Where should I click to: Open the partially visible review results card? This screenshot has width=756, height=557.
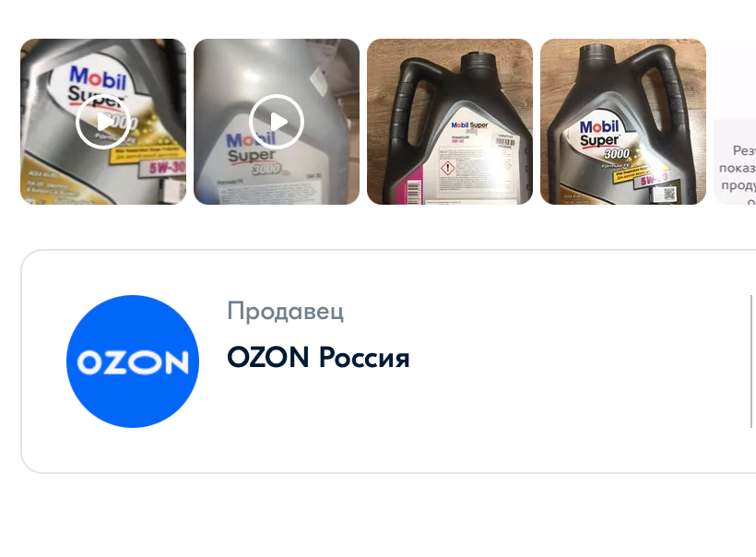coord(735,162)
